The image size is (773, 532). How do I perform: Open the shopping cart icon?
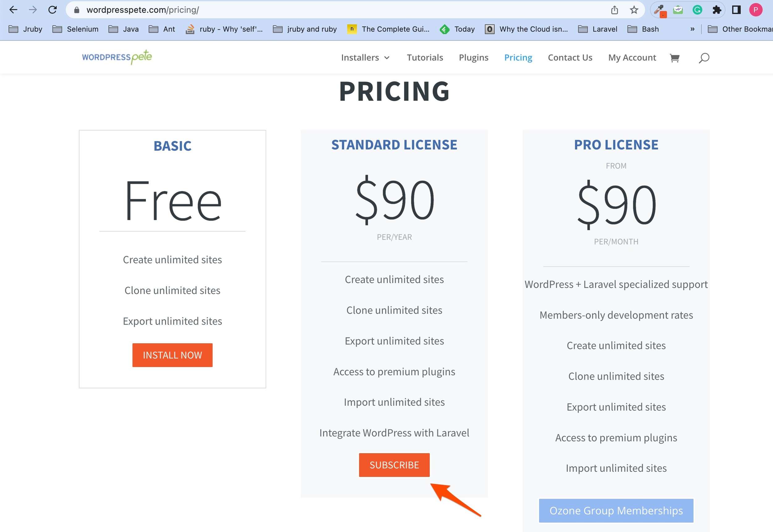pyautogui.click(x=674, y=58)
